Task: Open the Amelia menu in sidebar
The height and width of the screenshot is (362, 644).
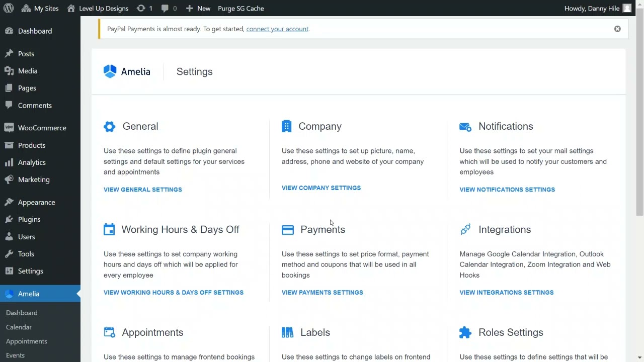Action: tap(40, 294)
